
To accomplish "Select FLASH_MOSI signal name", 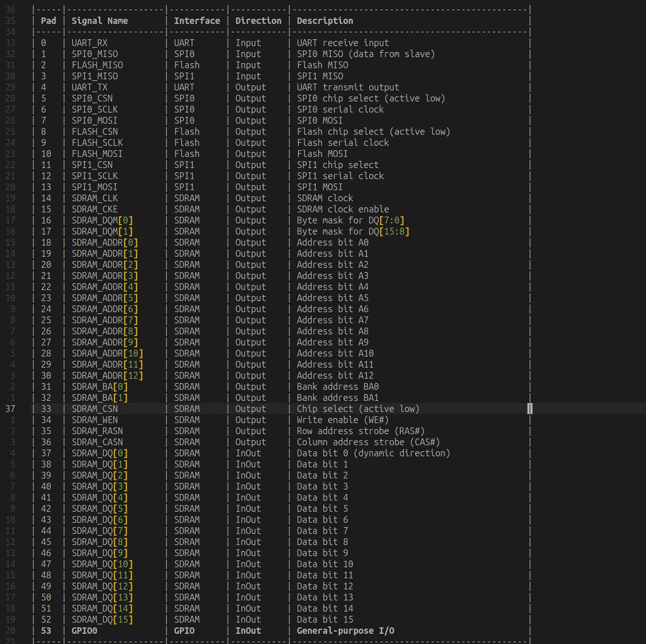I will [x=97, y=154].
